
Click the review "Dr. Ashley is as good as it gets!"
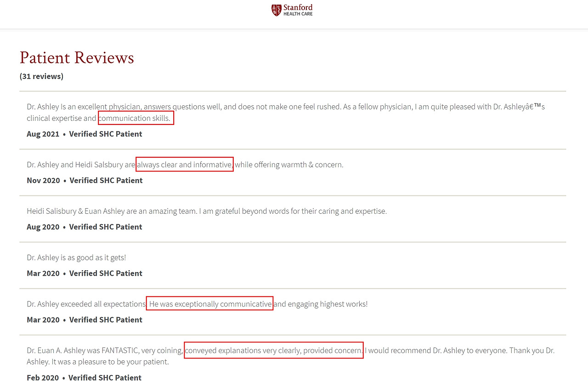[76, 258]
